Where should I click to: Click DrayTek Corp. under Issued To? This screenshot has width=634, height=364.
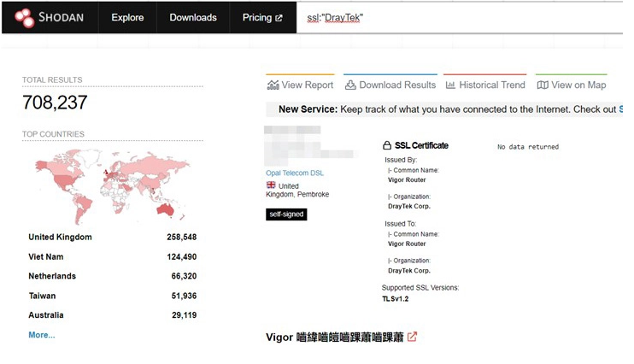click(409, 271)
